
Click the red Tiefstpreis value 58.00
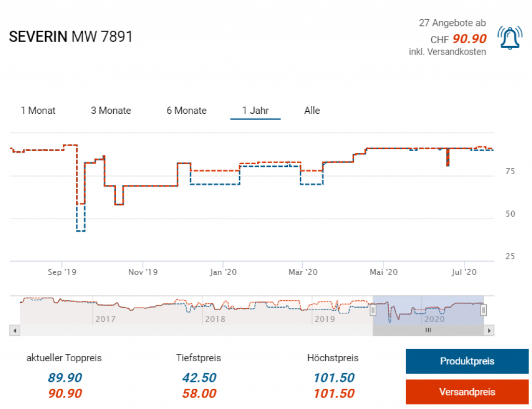199,393
